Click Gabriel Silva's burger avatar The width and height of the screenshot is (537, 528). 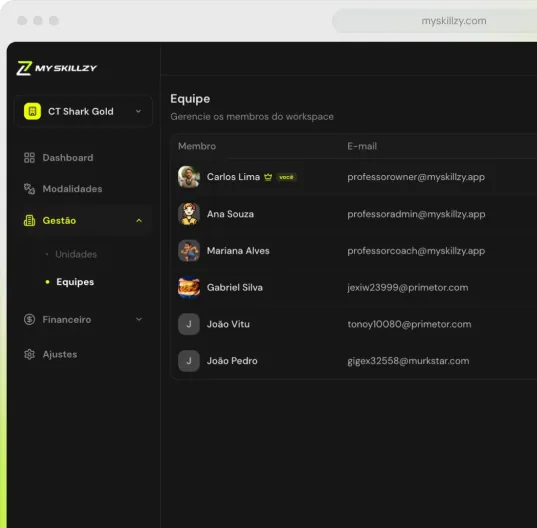pyautogui.click(x=189, y=287)
